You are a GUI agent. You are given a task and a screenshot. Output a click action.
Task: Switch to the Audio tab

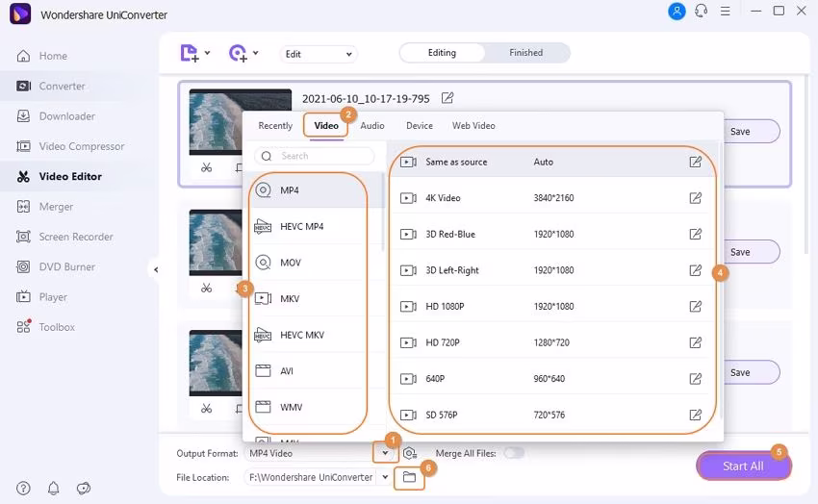coord(372,126)
